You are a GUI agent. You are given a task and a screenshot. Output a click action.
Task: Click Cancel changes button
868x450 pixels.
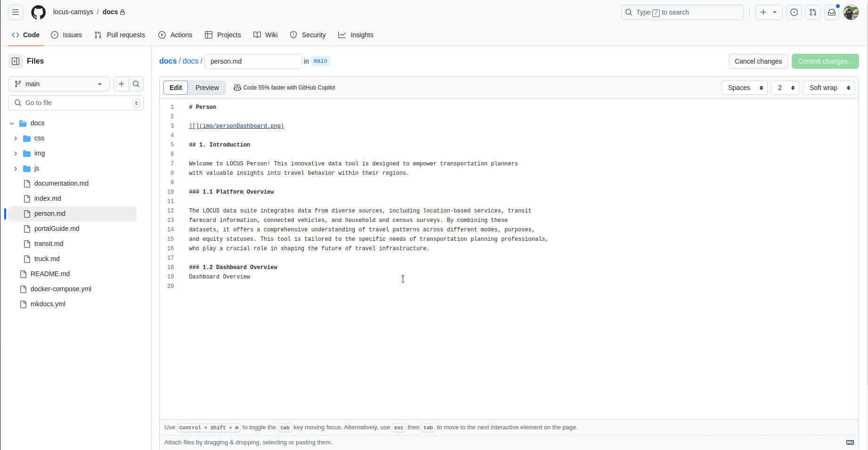[x=758, y=61]
